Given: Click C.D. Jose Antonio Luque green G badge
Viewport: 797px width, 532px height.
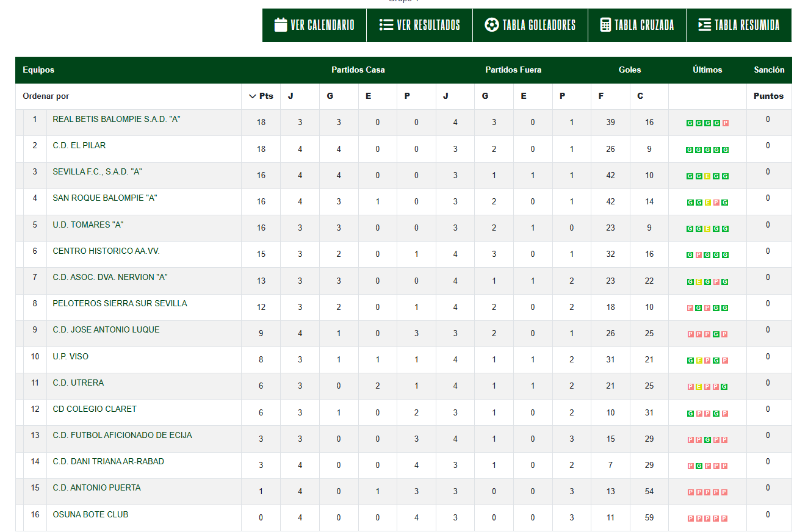Looking at the screenshot, I should click(x=716, y=334).
